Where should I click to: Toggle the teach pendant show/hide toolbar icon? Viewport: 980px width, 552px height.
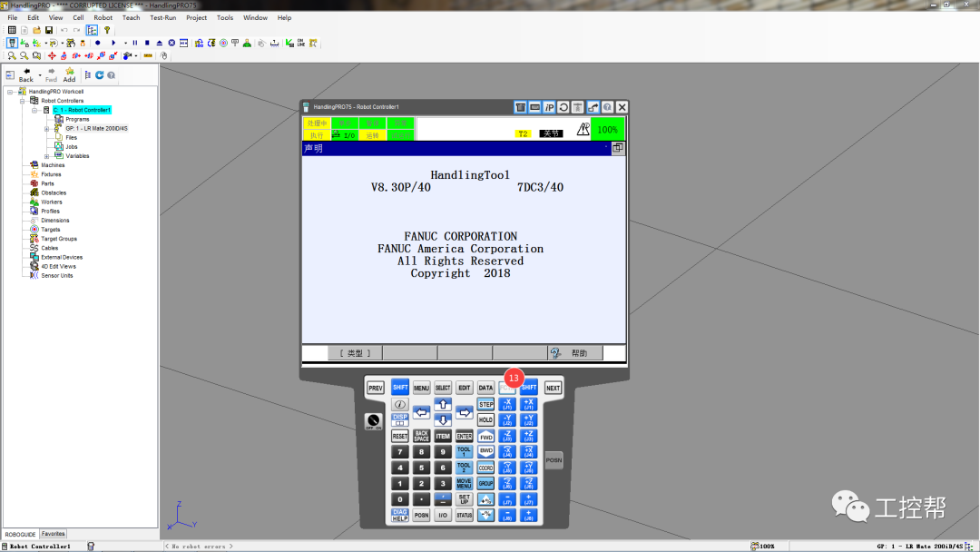[12, 44]
